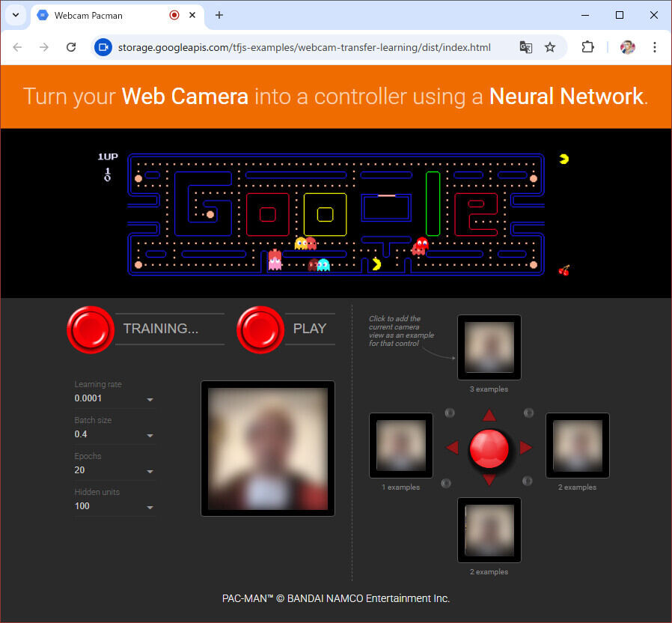
Task: Click the 1UP score label
Action: point(108,156)
